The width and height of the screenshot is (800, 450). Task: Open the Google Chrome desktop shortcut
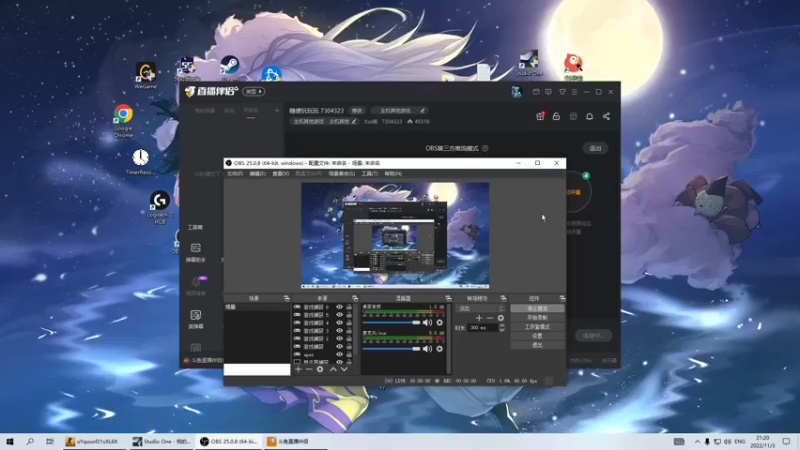pos(123,120)
